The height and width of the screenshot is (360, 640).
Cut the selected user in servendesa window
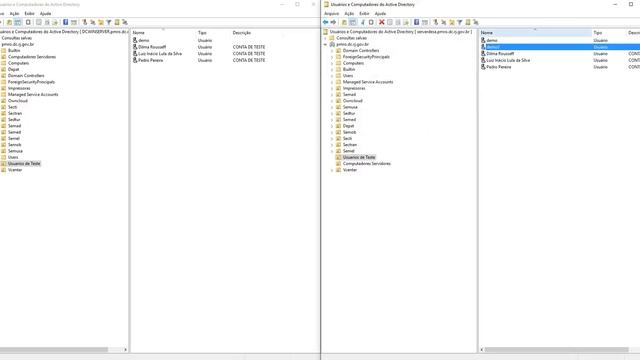pyautogui.click(x=362, y=22)
